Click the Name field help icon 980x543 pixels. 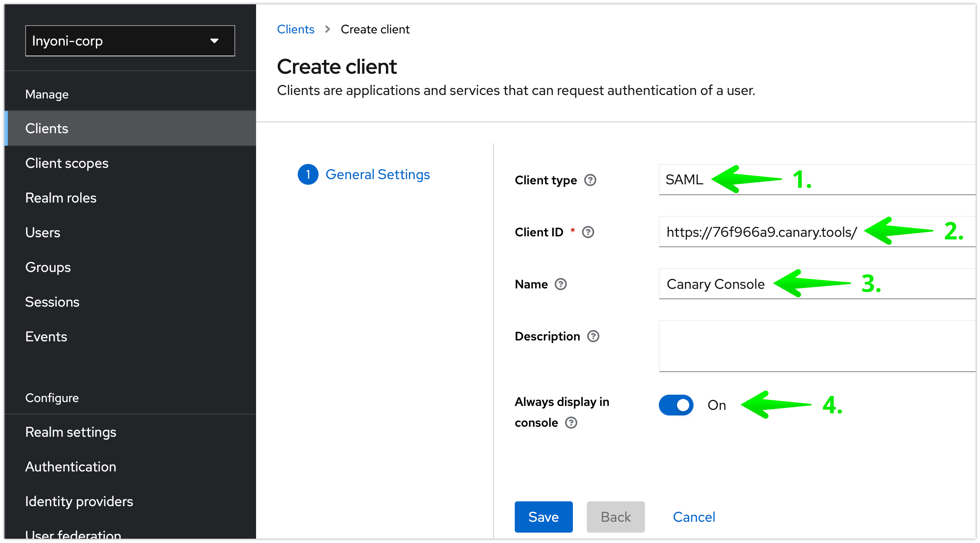(x=560, y=284)
